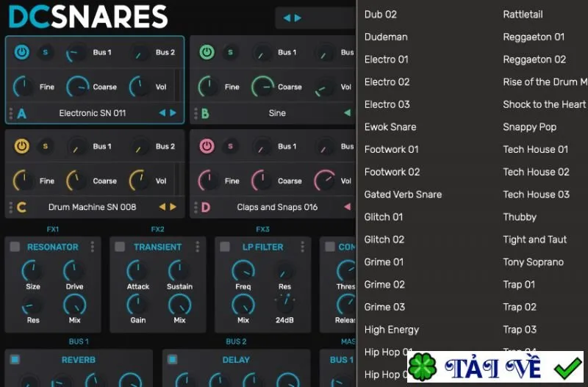Solo layer D with the S button
This screenshot has height=387, width=588.
[x=230, y=146]
